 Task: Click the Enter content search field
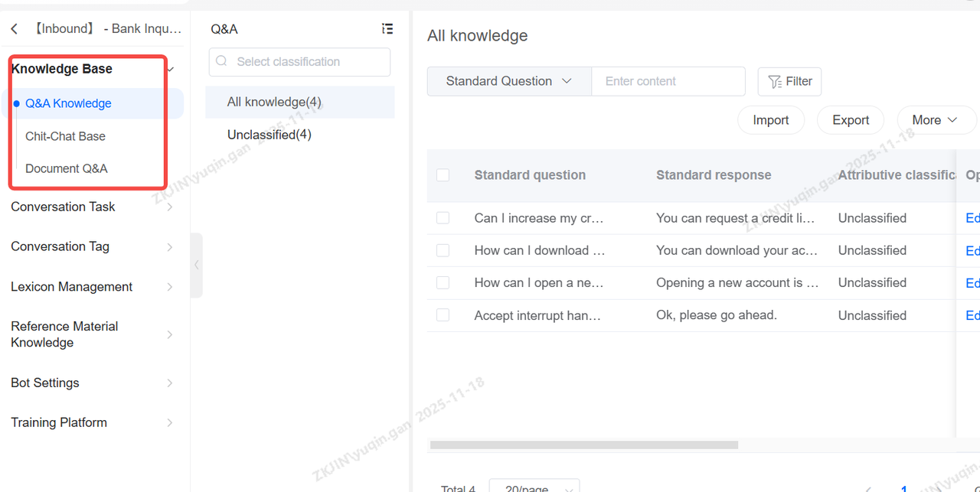pos(668,81)
